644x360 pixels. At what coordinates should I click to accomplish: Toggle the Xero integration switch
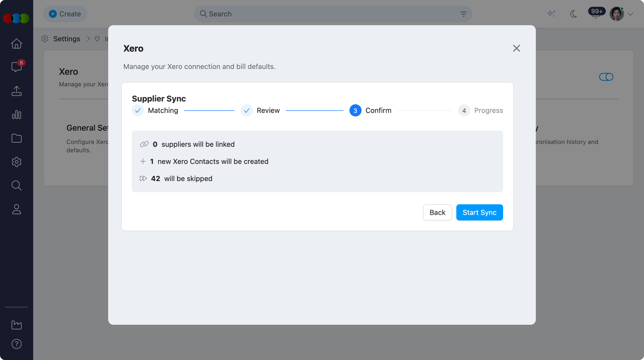(606, 77)
